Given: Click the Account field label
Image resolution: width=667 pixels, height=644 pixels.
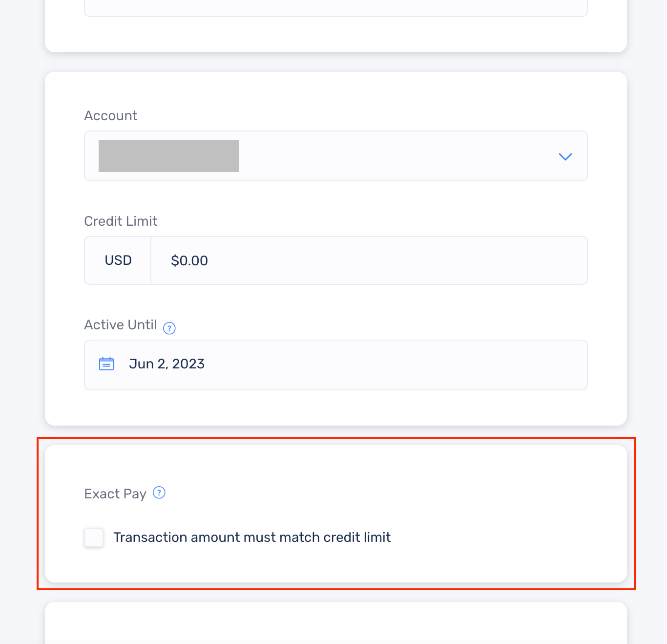Looking at the screenshot, I should 111,116.
